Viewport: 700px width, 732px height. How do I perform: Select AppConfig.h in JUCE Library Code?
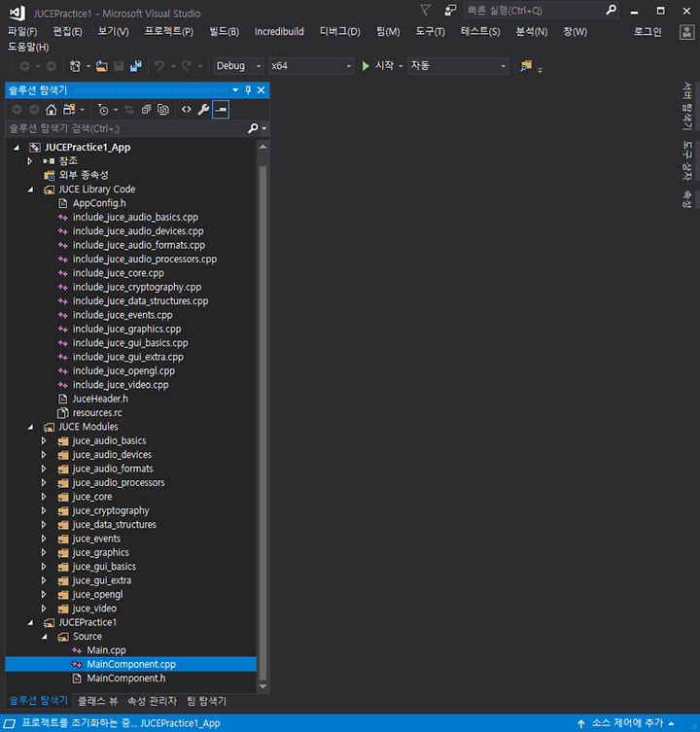click(x=99, y=203)
